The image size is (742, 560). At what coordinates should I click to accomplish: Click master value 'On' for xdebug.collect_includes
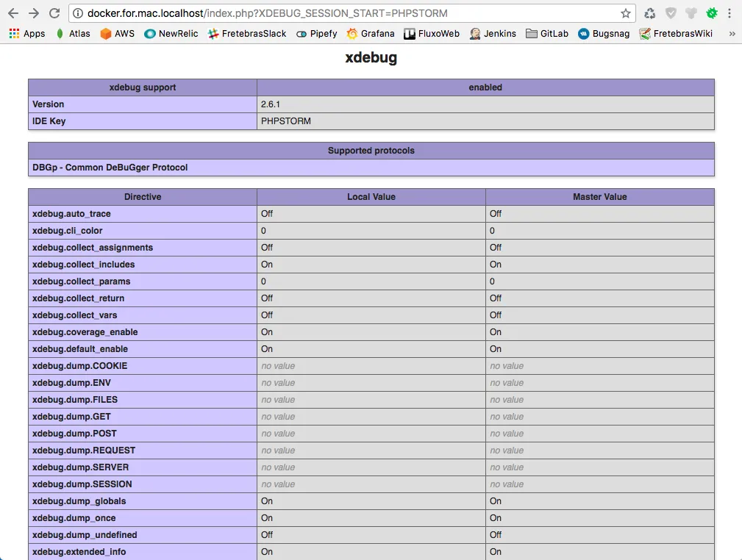click(496, 265)
